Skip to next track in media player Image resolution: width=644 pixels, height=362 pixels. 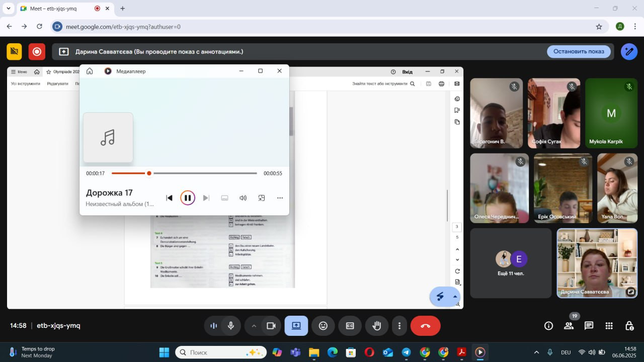(x=206, y=198)
